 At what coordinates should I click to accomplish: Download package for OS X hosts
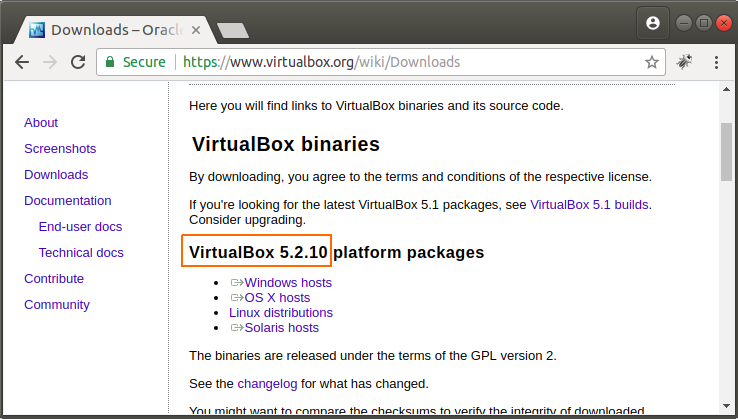point(277,298)
